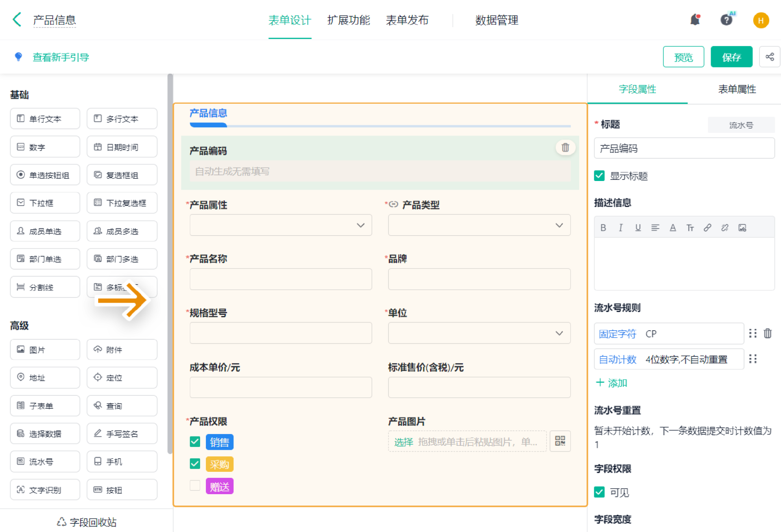The image size is (781, 532).
Task: Insert link in description editor toolbar
Action: point(707,228)
